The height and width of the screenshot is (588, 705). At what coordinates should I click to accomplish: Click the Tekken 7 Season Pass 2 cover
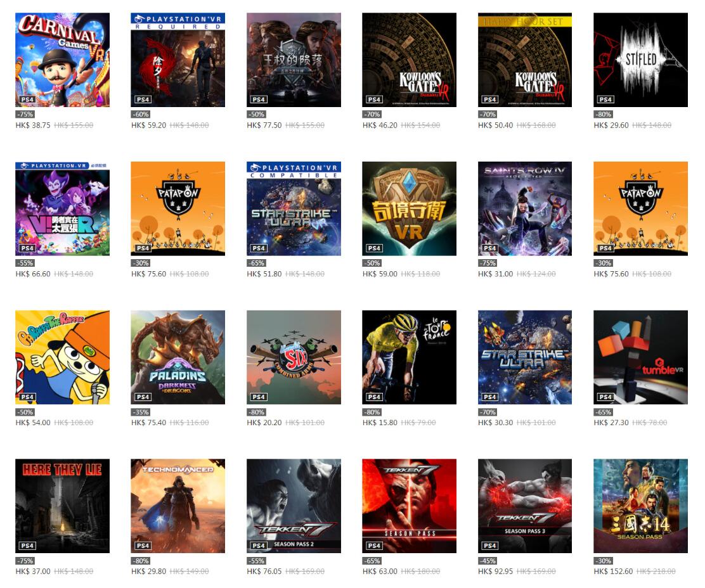point(294,506)
